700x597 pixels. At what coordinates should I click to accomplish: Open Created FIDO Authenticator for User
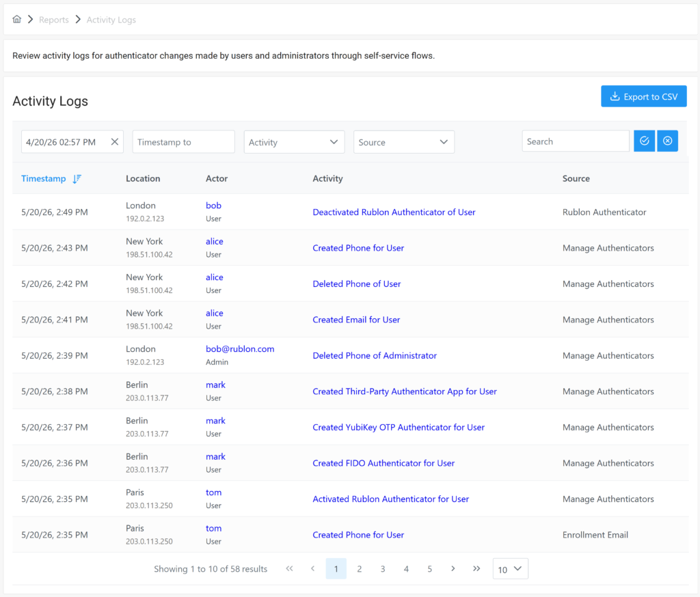click(383, 463)
